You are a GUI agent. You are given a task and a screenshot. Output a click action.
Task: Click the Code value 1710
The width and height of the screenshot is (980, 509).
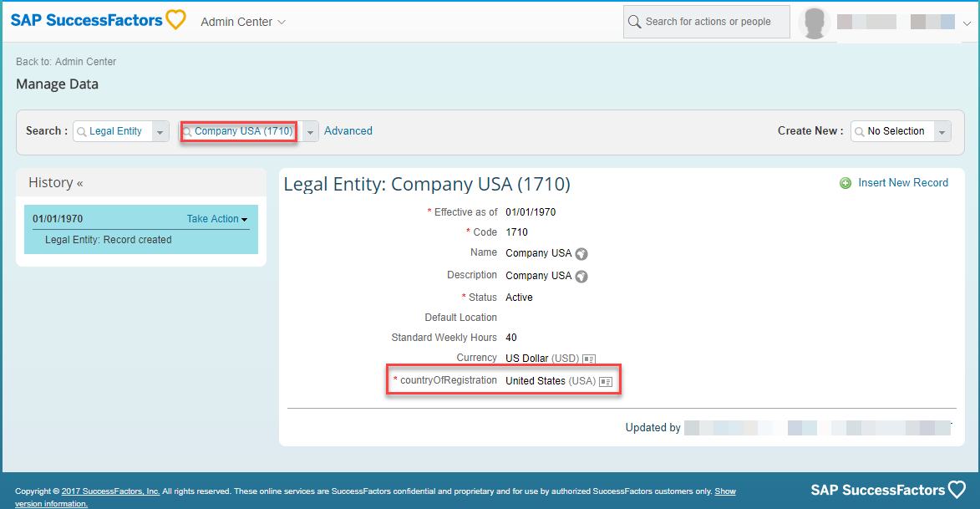(x=517, y=232)
